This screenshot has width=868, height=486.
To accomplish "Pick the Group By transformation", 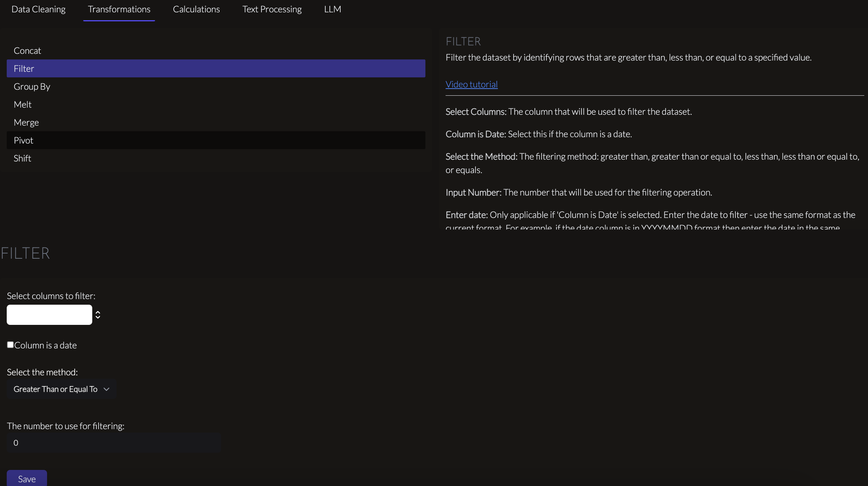I will pos(216,86).
